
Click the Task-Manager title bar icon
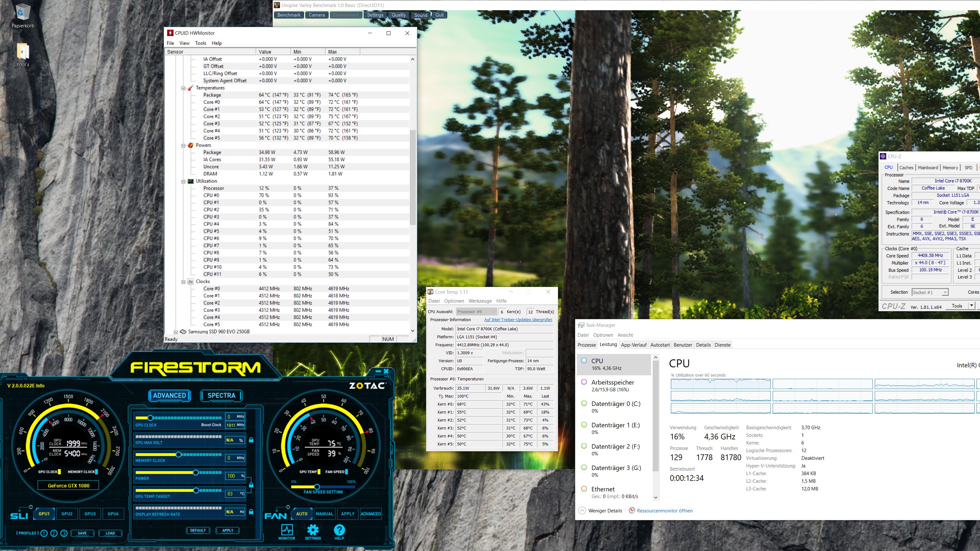(x=581, y=325)
